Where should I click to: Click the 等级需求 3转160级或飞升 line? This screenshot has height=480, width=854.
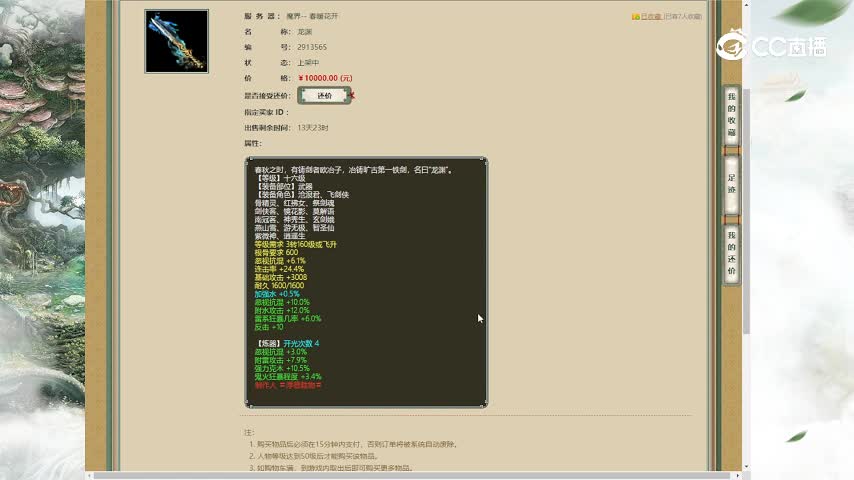click(x=295, y=245)
